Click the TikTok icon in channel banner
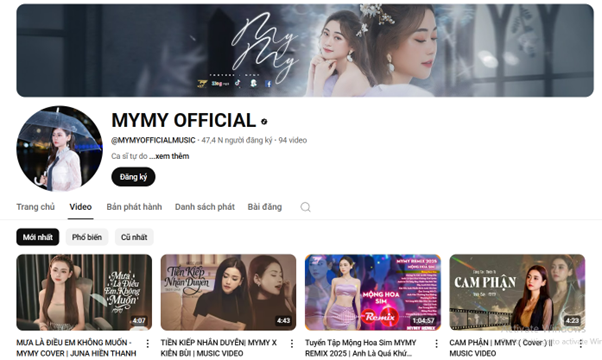 tap(238, 83)
